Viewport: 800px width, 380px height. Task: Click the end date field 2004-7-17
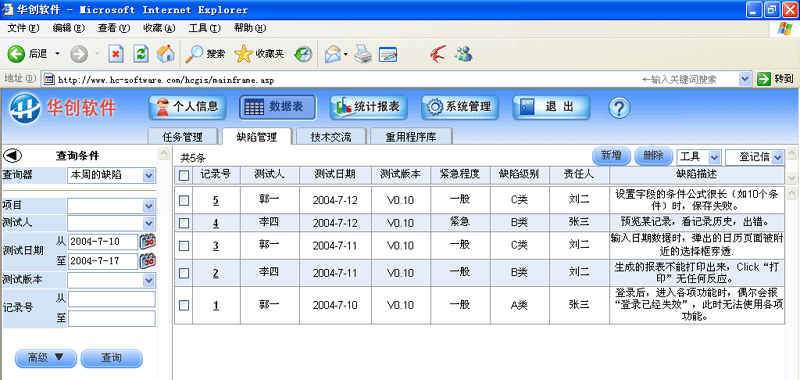click(103, 261)
